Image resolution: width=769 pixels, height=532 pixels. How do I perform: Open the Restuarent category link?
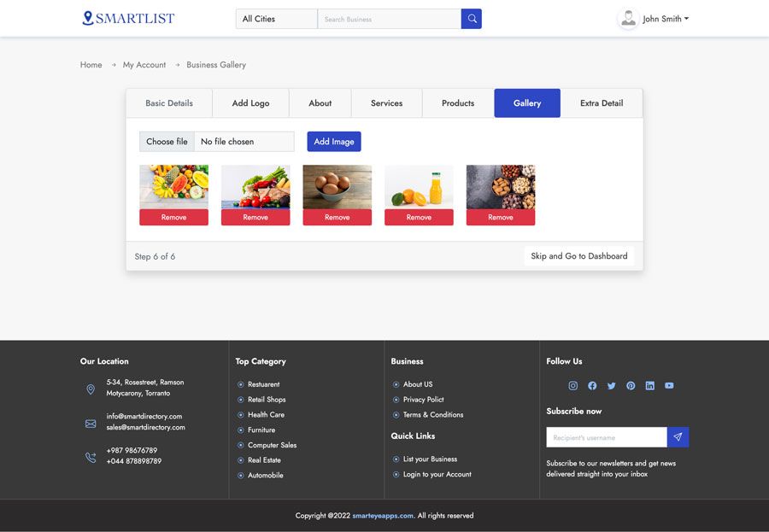(x=264, y=384)
